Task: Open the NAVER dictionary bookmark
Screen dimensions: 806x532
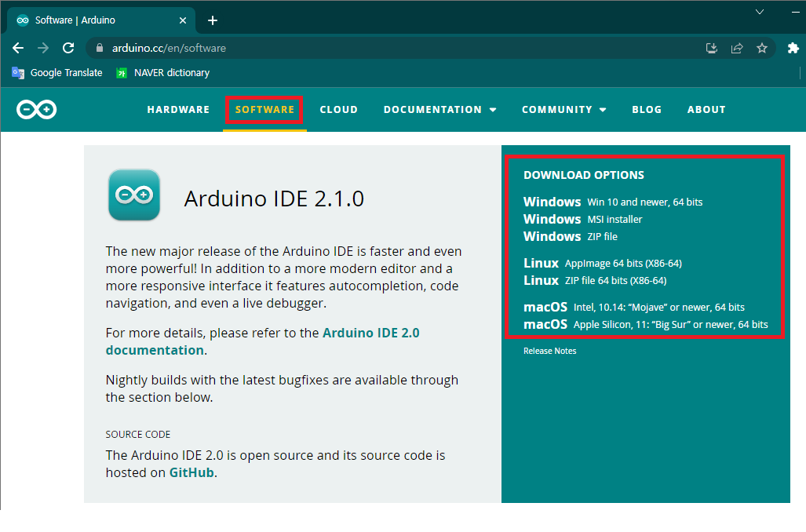Action: coord(163,73)
